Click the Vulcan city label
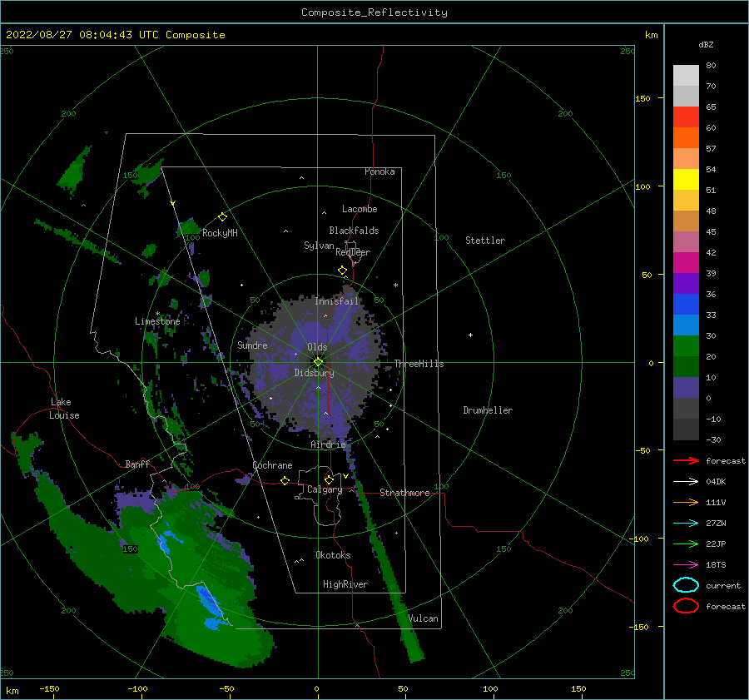 tap(424, 618)
